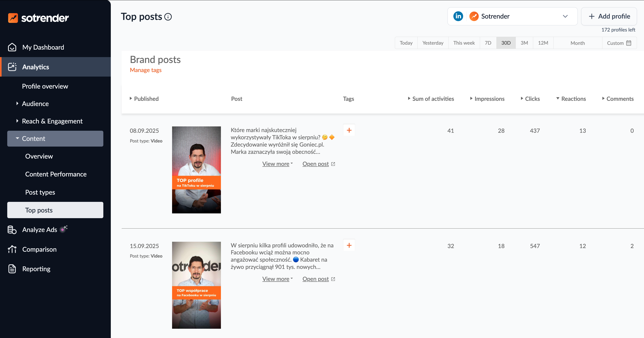
Task: Open the Manage tags link
Action: pos(145,70)
